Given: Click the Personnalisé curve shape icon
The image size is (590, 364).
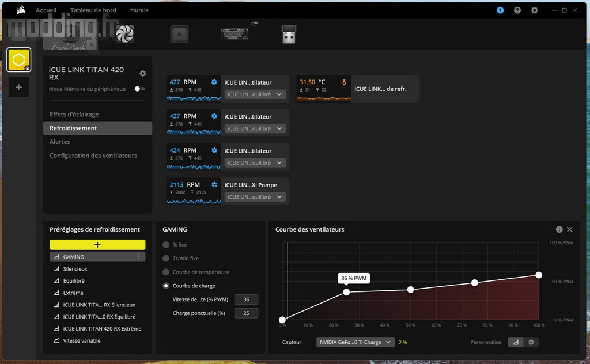Looking at the screenshot, I should [x=516, y=342].
